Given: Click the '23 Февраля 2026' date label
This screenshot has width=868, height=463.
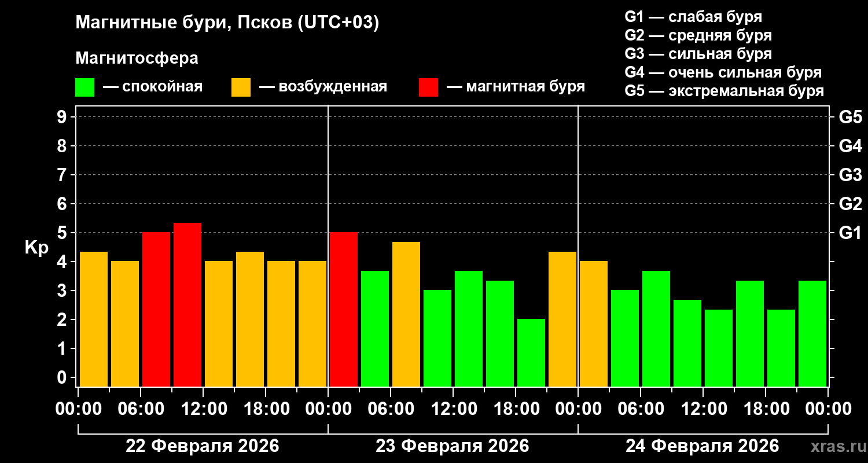Looking at the screenshot, I should [453, 446].
